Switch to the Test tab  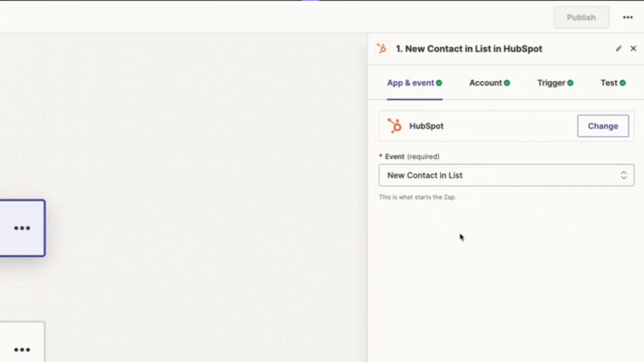point(613,83)
